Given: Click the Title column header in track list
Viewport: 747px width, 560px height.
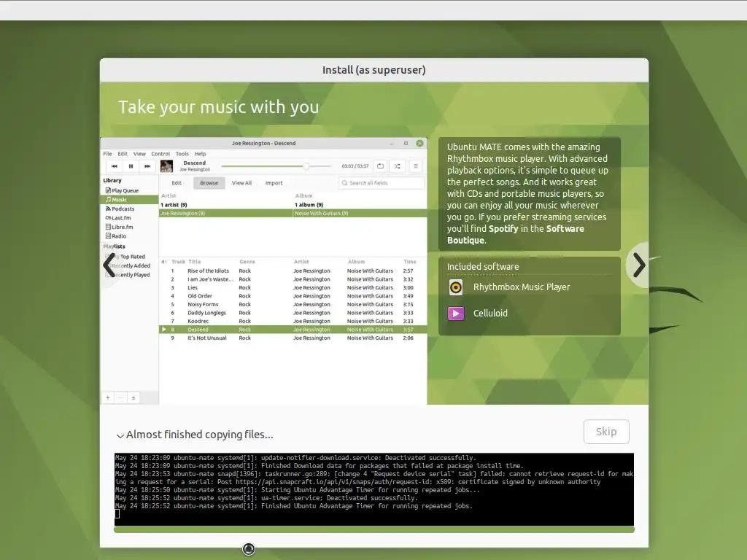Looking at the screenshot, I should click(x=194, y=262).
